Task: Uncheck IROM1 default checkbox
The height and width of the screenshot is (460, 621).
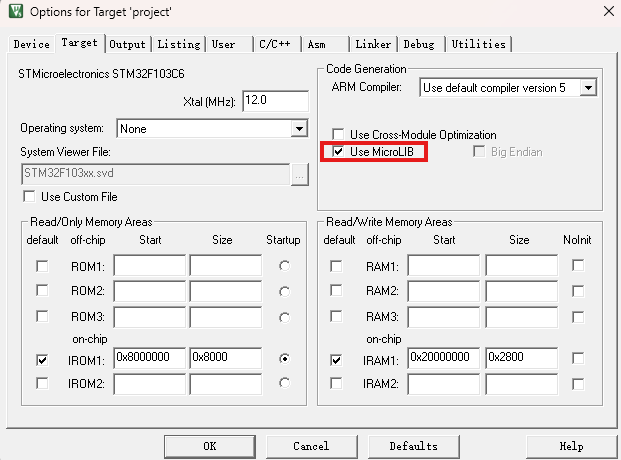Action: coord(42,360)
